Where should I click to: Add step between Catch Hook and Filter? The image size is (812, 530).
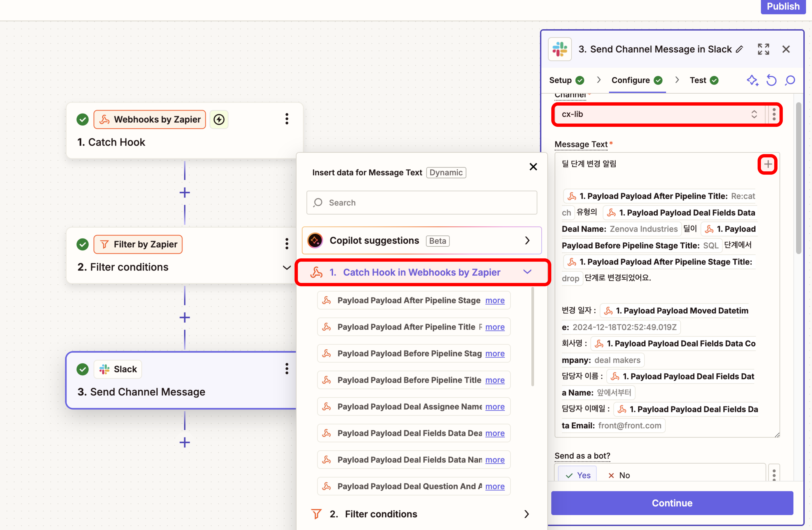click(185, 193)
